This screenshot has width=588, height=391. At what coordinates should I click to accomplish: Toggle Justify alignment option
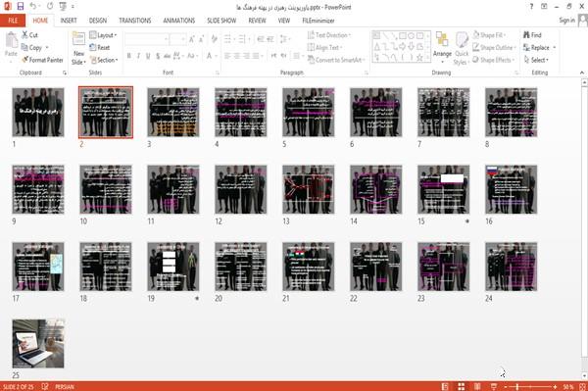pos(256,56)
